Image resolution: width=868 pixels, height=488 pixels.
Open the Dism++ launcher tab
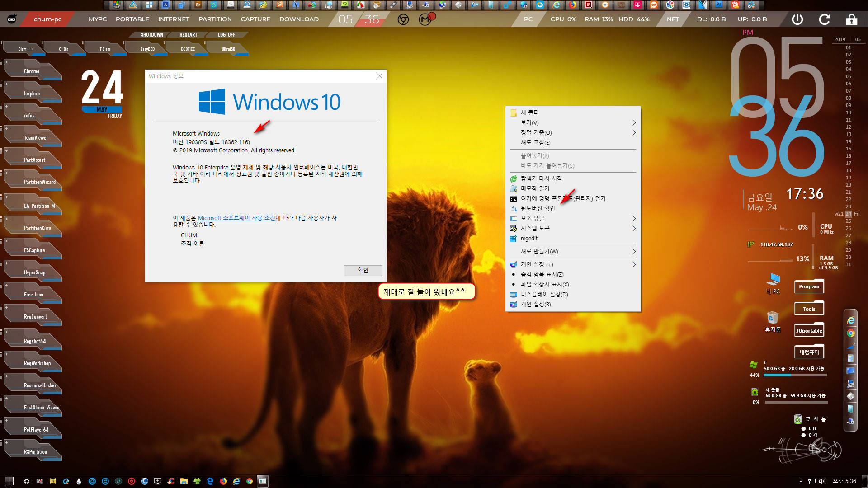coord(25,49)
